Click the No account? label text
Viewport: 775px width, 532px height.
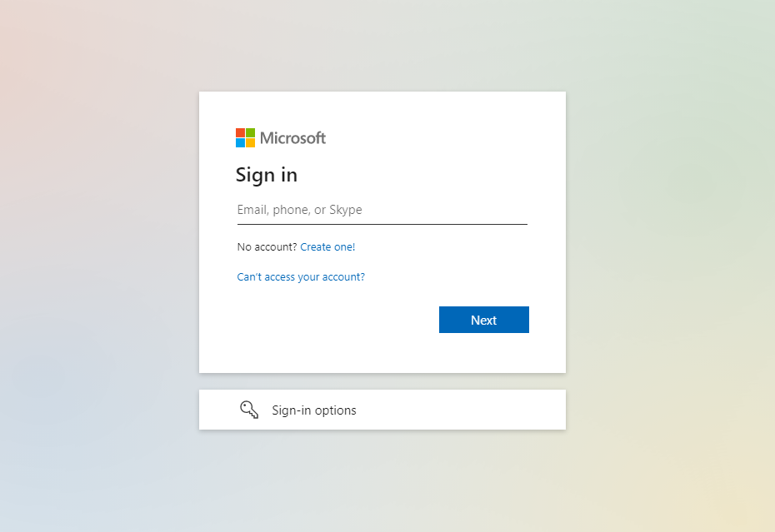pos(267,247)
